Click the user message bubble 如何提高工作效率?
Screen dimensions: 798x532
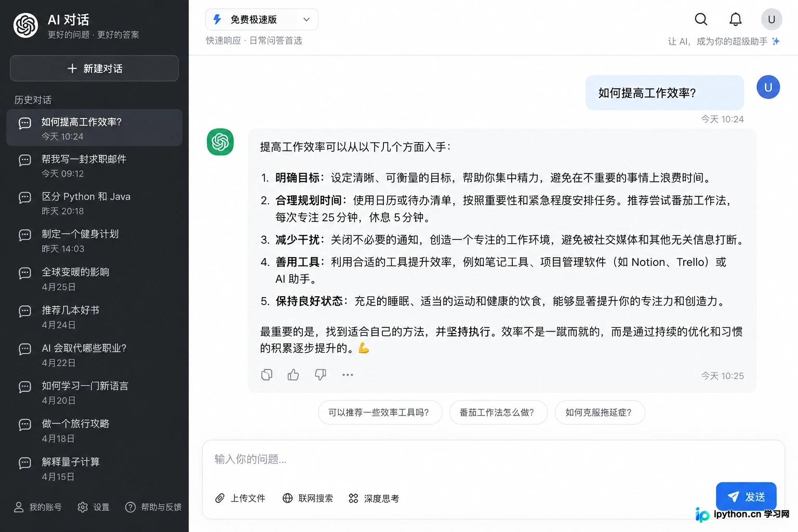664,92
